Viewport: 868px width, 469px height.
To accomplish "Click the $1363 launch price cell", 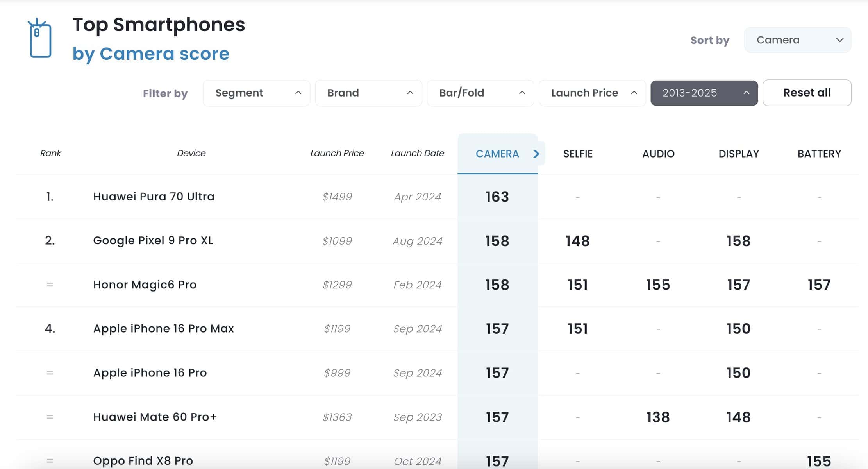I will click(337, 417).
